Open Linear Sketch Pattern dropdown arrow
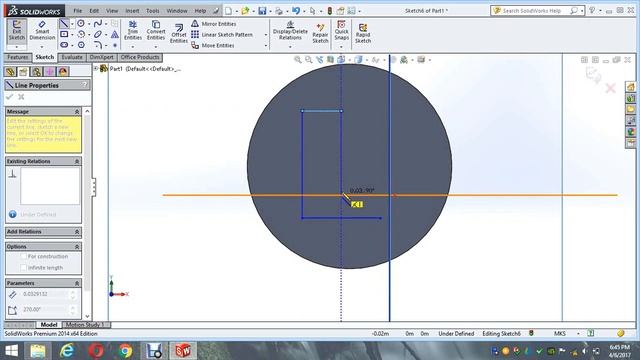The image size is (640, 360). point(266,35)
